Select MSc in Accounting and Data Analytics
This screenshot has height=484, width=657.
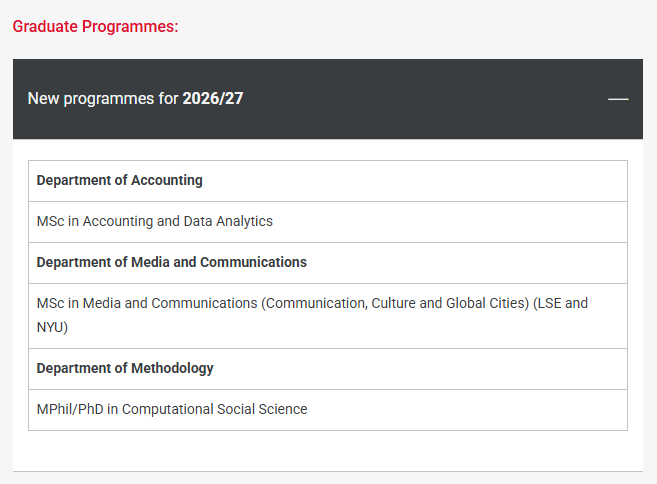[x=154, y=221]
